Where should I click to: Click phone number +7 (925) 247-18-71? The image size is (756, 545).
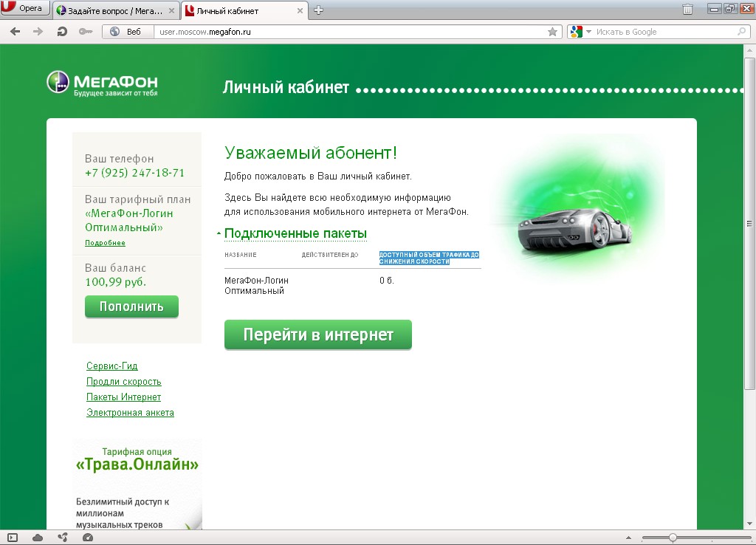point(134,173)
